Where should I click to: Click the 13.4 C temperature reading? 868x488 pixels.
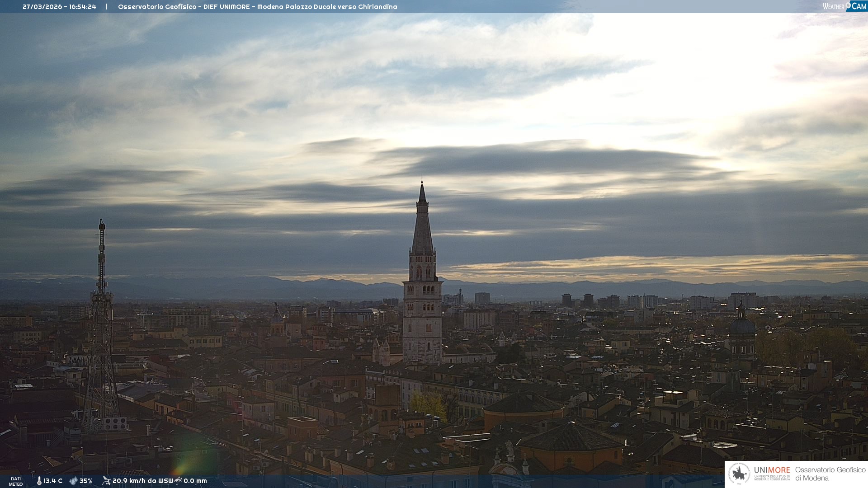pyautogui.click(x=53, y=481)
